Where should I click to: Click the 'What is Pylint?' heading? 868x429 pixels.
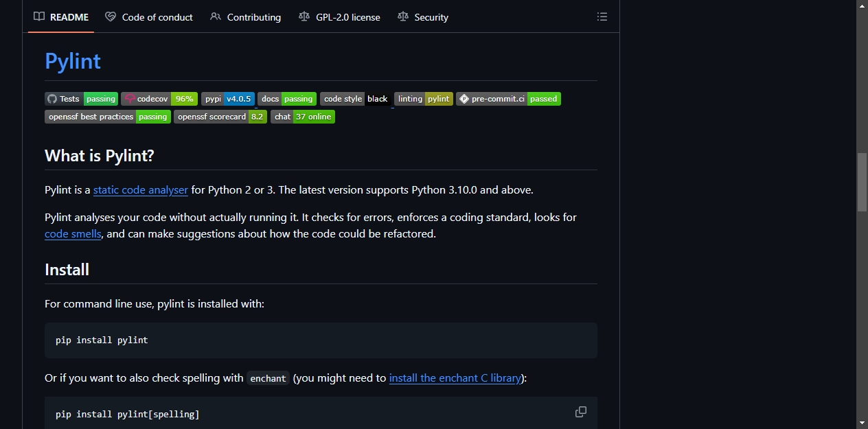tap(100, 156)
